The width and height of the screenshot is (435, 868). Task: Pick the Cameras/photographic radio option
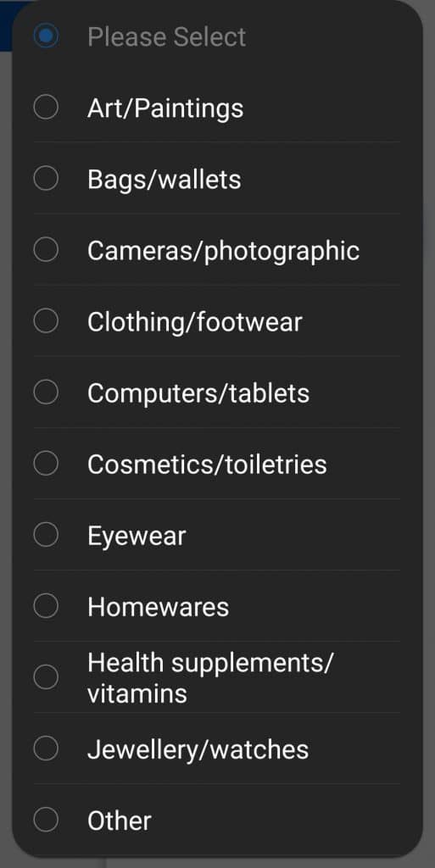point(46,250)
